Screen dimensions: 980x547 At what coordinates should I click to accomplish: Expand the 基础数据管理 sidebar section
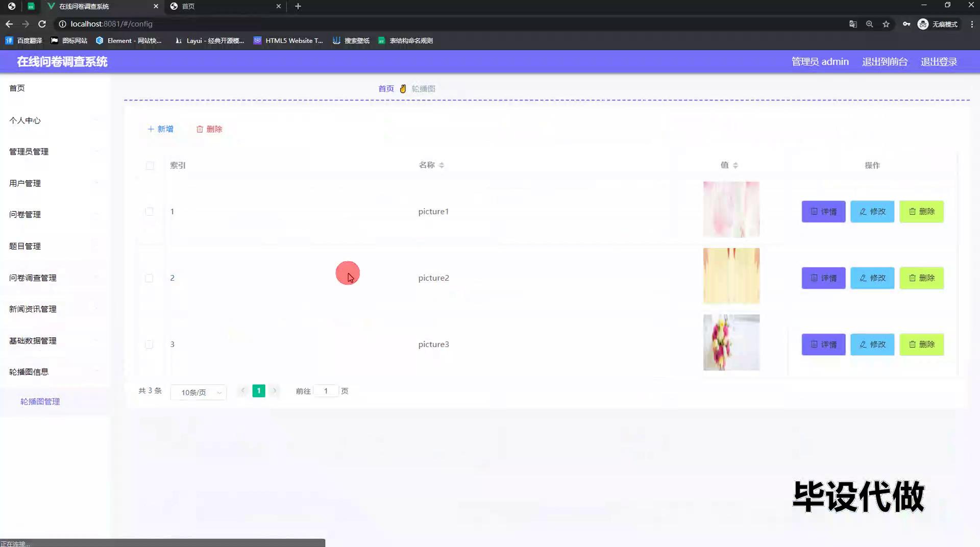coord(33,340)
